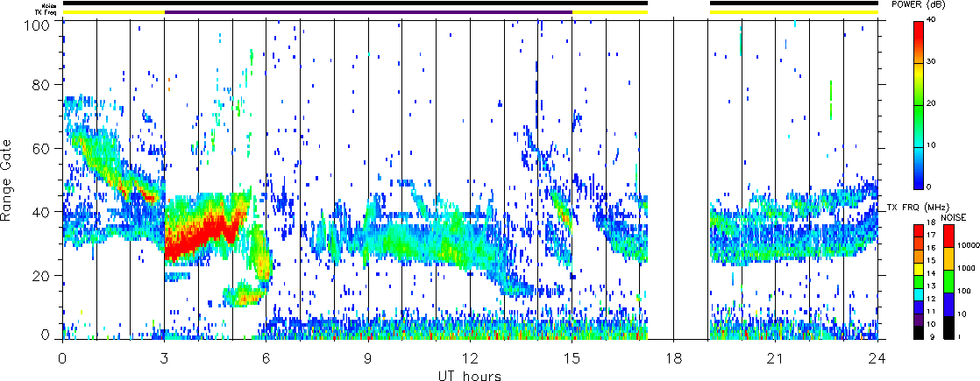Click the "3" tick label on the UT hours axis
980x381 pixels.
(165, 358)
